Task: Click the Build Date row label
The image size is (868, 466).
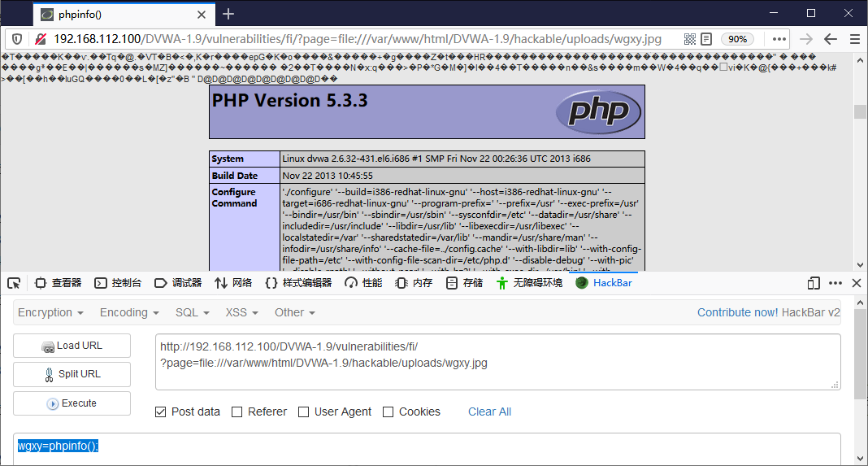Action: tap(235, 176)
